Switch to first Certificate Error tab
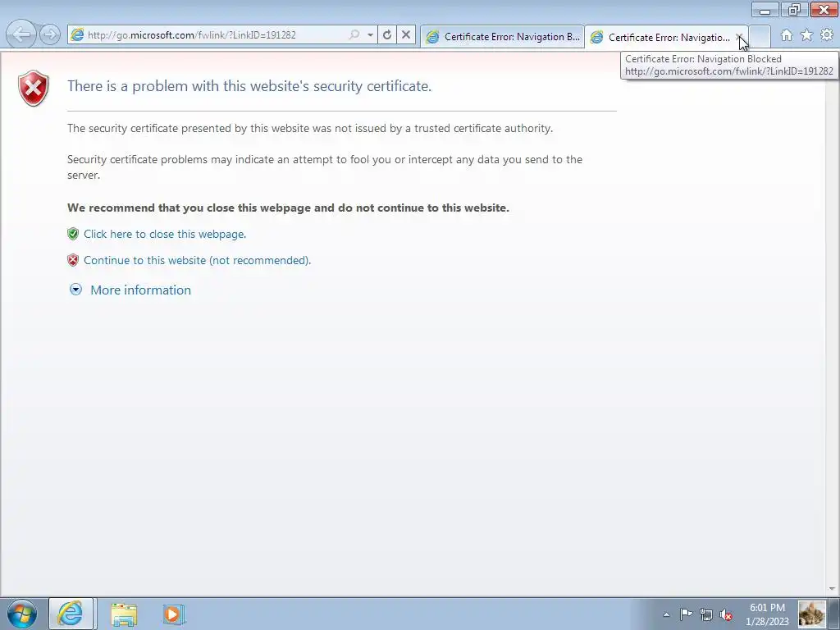 [x=503, y=37]
